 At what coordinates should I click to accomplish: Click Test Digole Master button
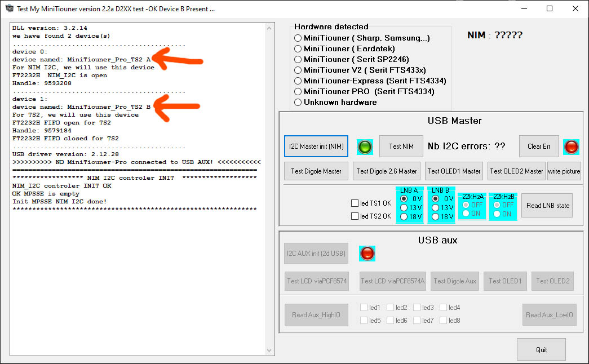click(316, 171)
